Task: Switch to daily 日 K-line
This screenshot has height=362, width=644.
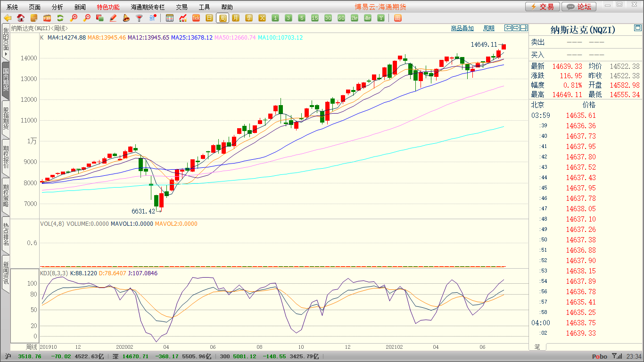Action: click(209, 18)
